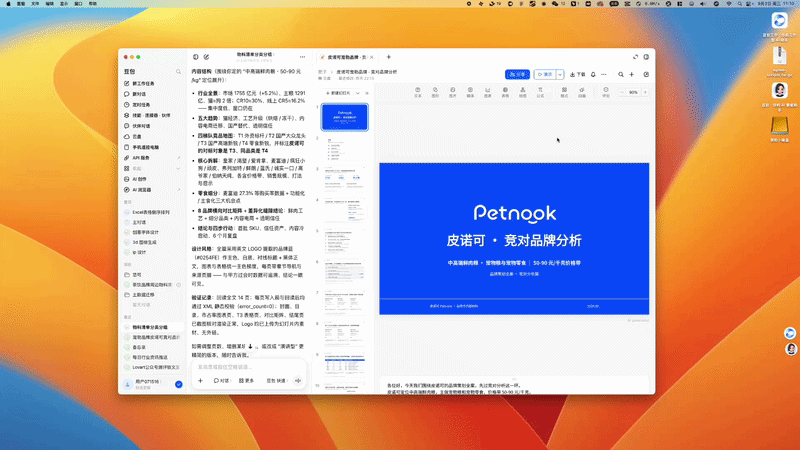Image resolution: width=800 pixels, height=450 pixels.
Task: Insert 图形 shape tool
Action: 435,92
